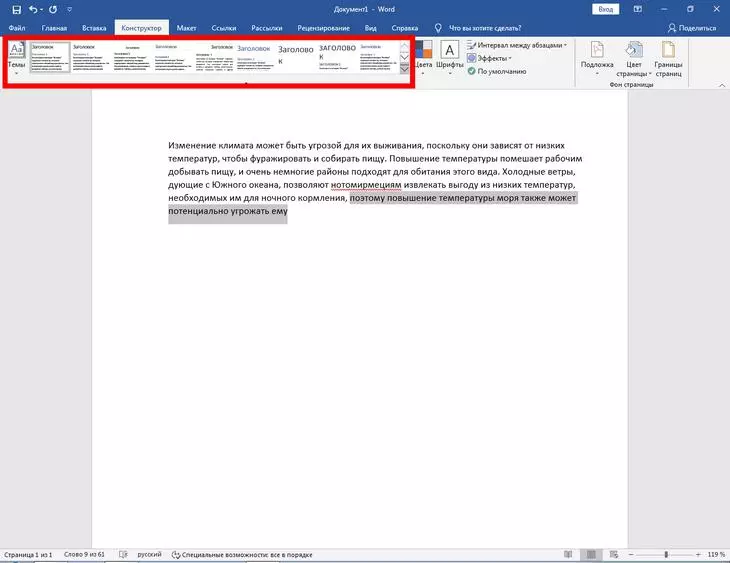
Task: Open the Шрифты theme fonts button
Action: point(450,56)
